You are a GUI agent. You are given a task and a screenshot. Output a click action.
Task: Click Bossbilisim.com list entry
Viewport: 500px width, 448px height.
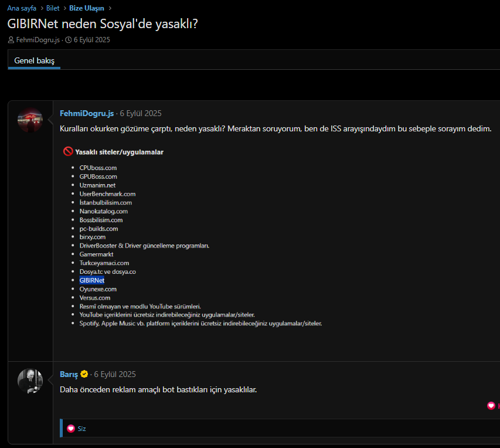[101, 220]
